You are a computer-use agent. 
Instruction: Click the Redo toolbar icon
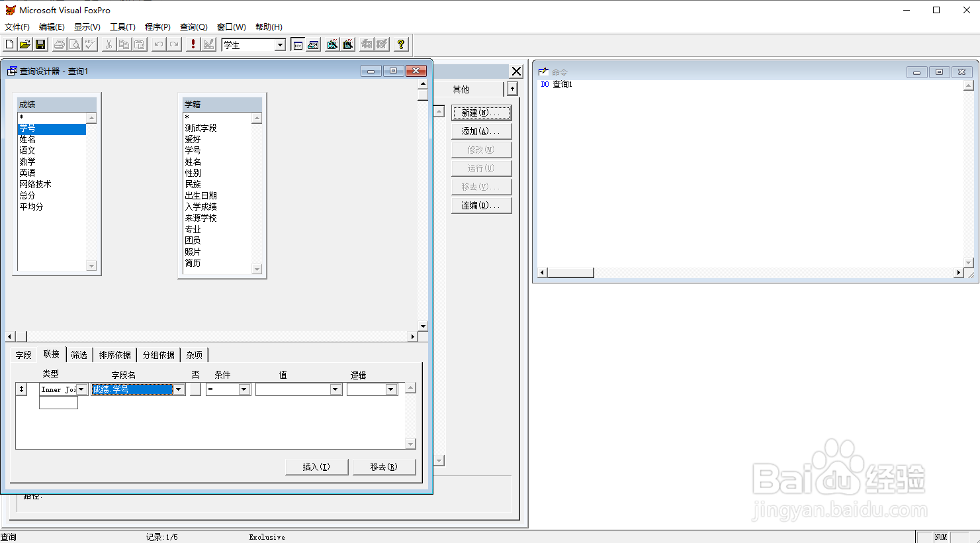174,44
